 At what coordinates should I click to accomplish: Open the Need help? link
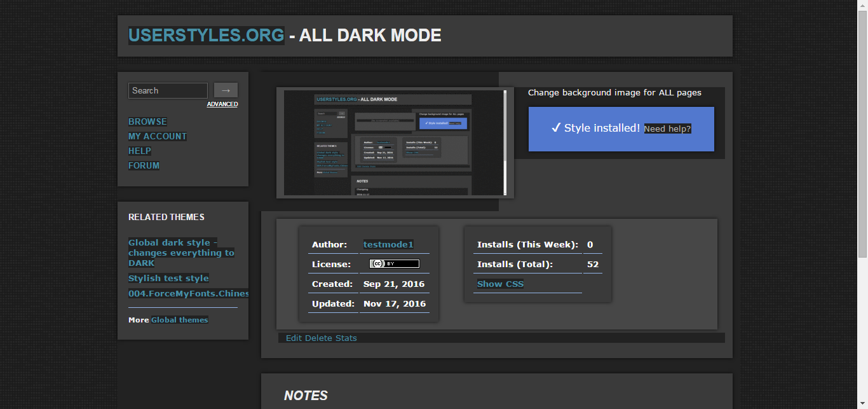click(667, 128)
